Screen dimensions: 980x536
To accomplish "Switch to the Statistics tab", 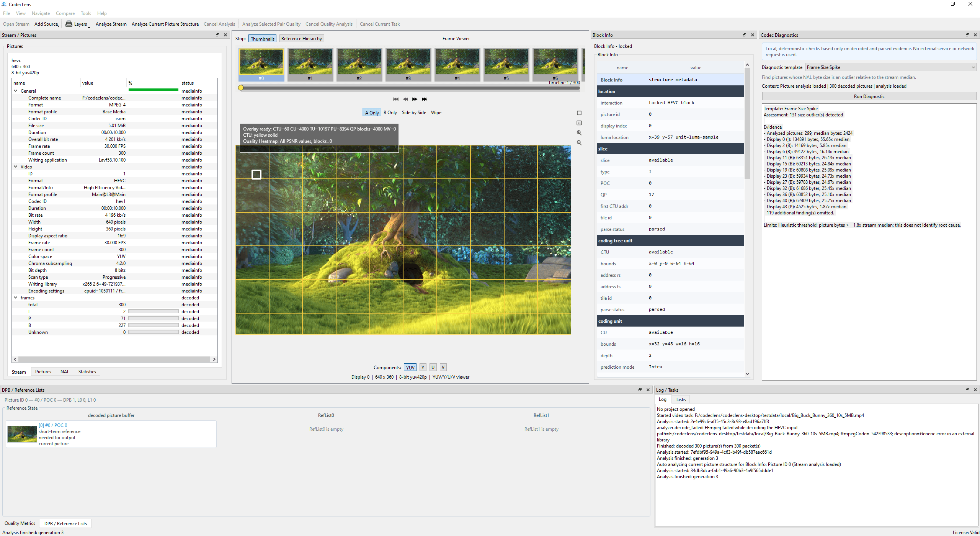I will click(x=87, y=372).
